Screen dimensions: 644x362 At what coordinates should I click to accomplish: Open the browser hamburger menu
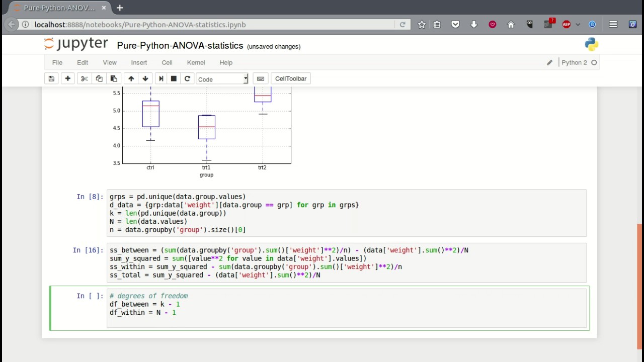(613, 24)
